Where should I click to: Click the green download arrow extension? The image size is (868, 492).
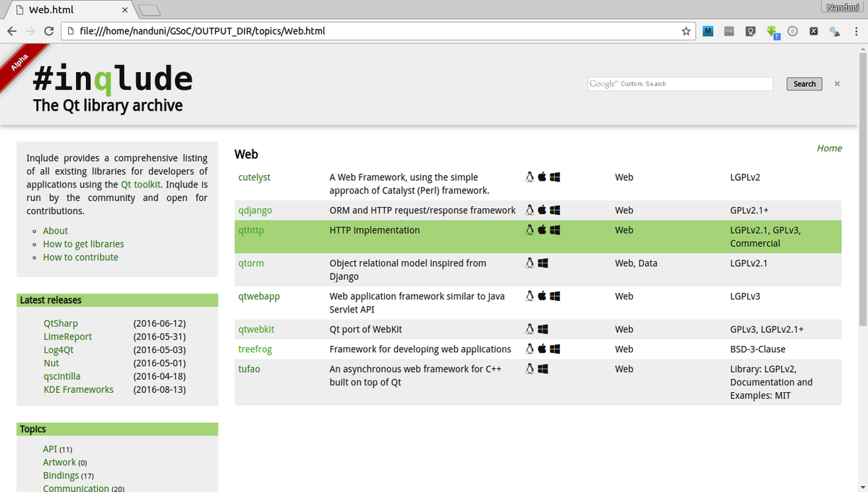coord(773,31)
